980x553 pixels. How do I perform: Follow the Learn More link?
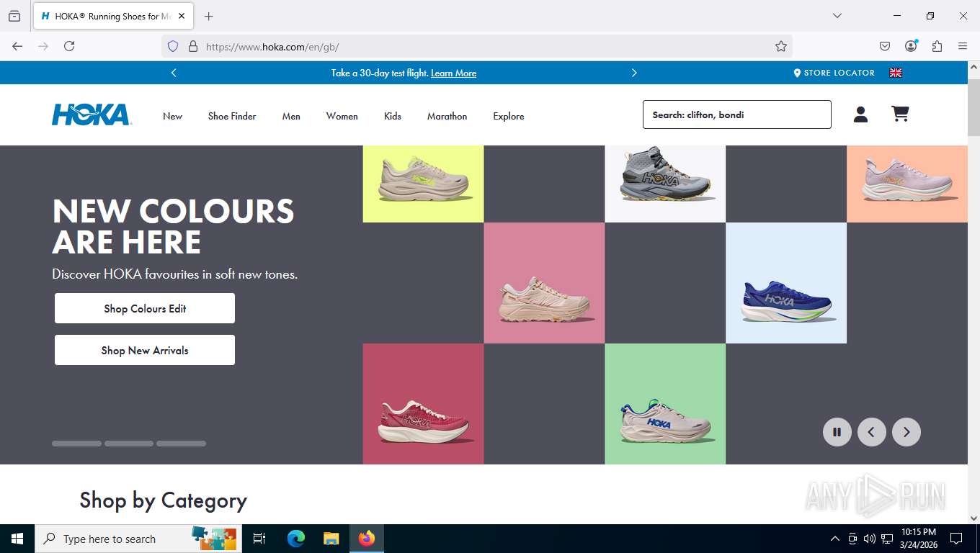453,73
